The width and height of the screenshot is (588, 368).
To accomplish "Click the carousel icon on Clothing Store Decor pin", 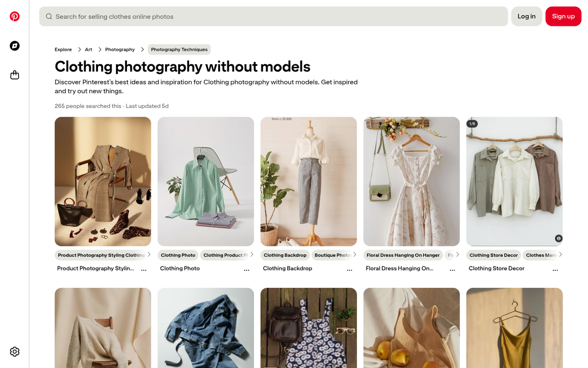I will (x=558, y=238).
